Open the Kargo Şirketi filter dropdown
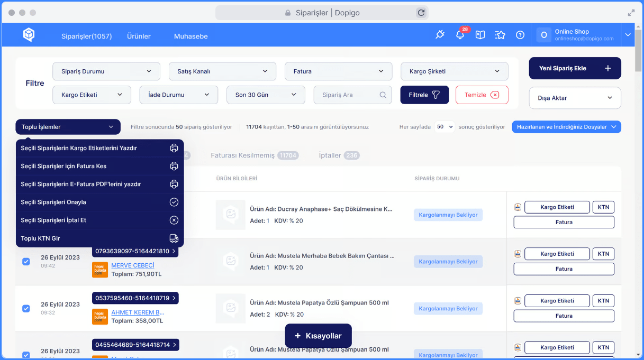The image size is (644, 360). coord(455,71)
